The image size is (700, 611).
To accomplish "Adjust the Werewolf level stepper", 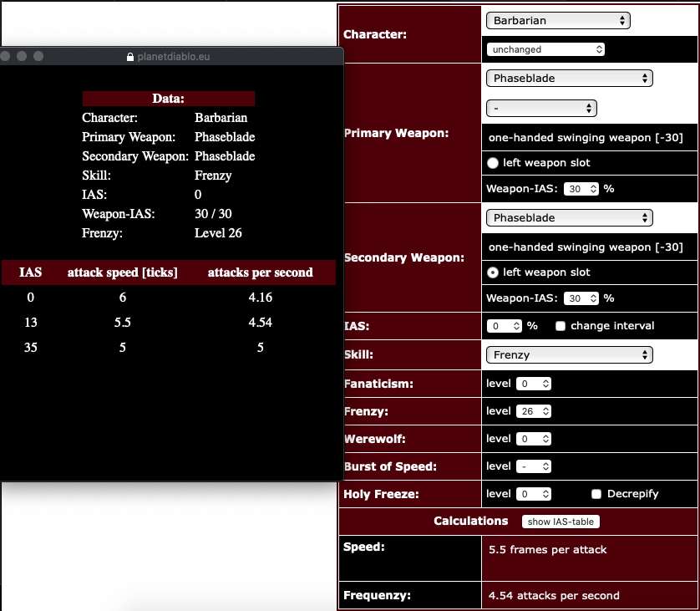I will click(x=534, y=438).
